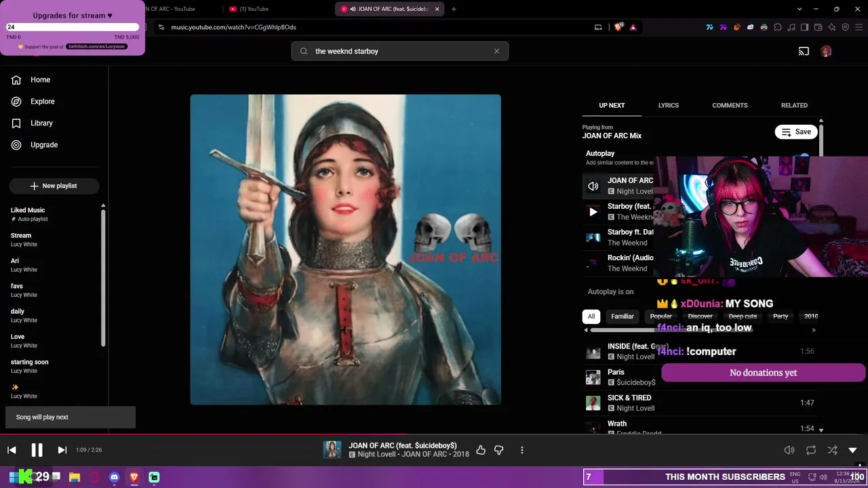Skip to the previous track
This screenshot has height=488, width=868.
click(12, 450)
